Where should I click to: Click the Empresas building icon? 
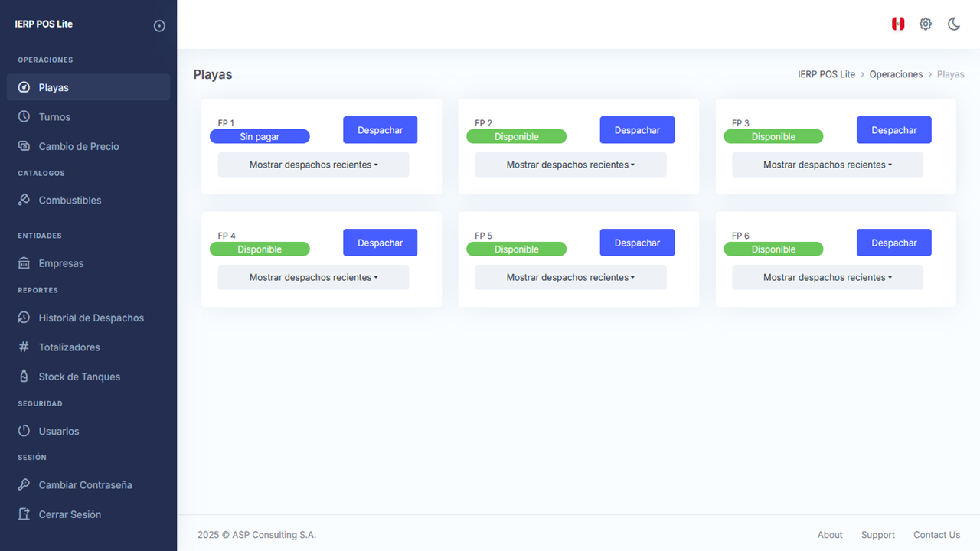(24, 263)
